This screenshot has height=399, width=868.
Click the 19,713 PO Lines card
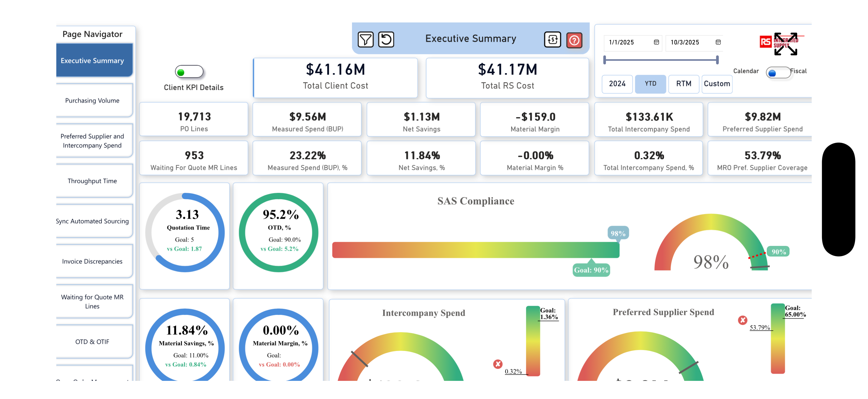(194, 119)
